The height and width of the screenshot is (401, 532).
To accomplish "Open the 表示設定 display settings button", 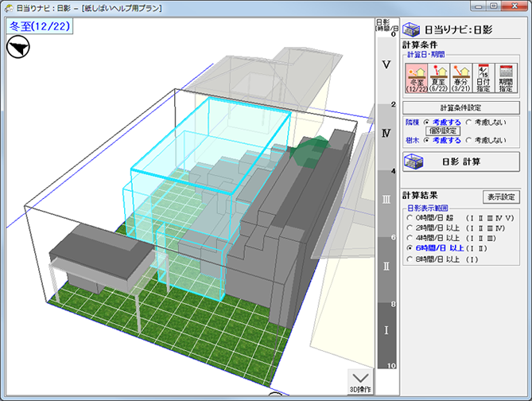I will pos(501,197).
